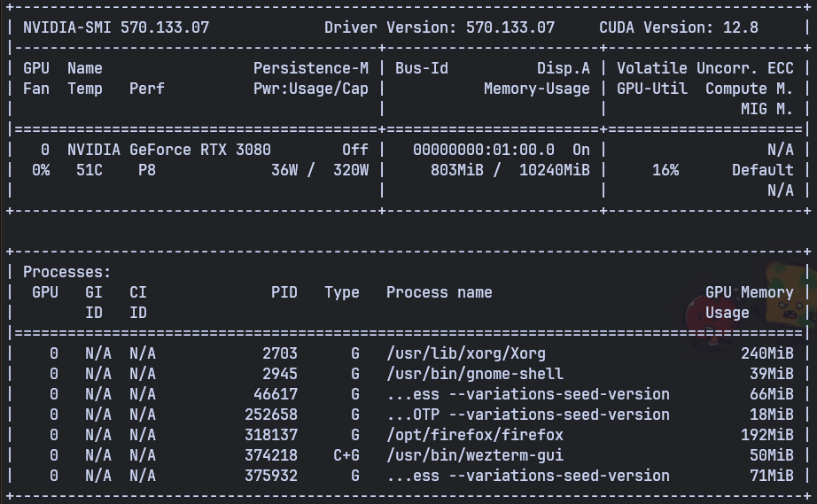Click the NVIDIA-SMI 570.133.07 version text
Screen dimensions: 817x504
116,27
